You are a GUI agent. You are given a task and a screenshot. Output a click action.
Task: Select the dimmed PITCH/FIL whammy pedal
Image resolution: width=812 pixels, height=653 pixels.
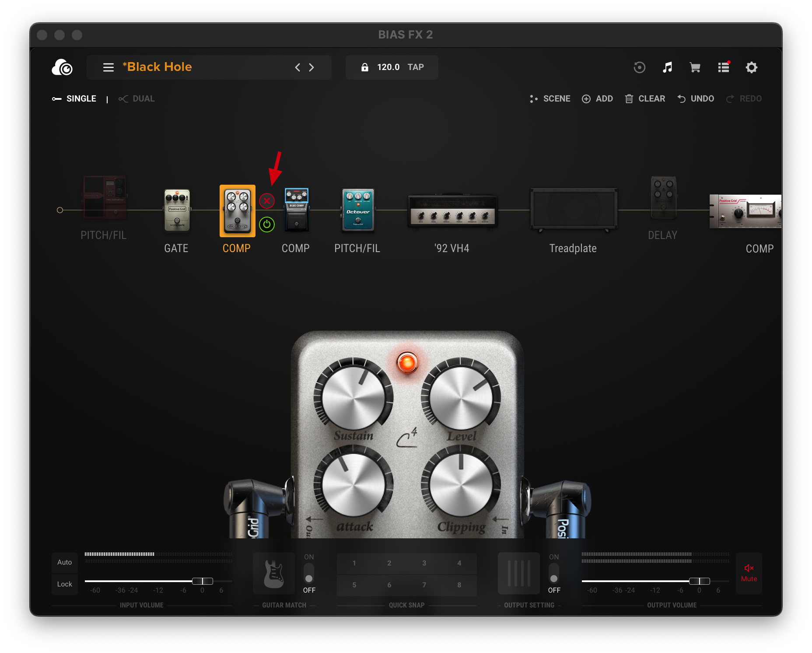tap(105, 197)
